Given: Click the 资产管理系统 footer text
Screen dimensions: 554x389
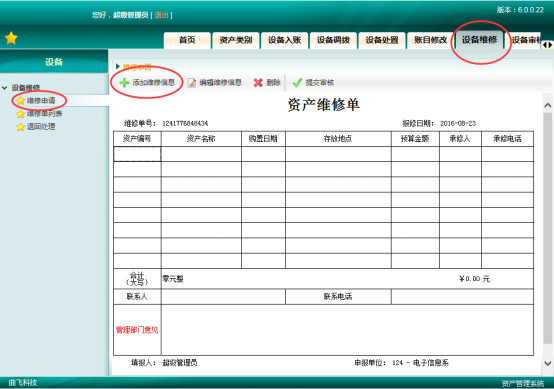Looking at the screenshot, I should coord(523,383).
